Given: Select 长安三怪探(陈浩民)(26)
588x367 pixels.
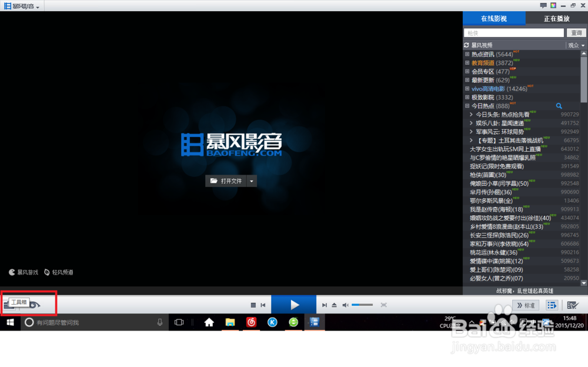Looking at the screenshot, I should point(499,235).
